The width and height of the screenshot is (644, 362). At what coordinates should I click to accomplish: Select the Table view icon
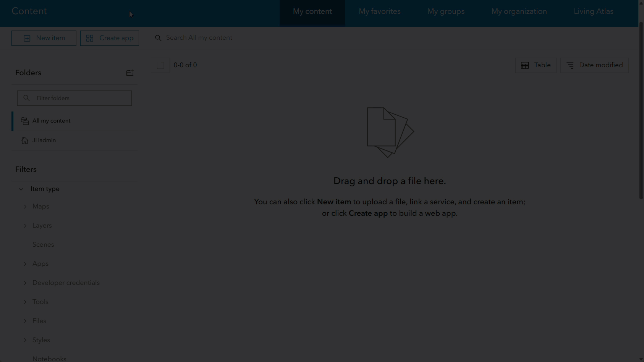pyautogui.click(x=525, y=65)
